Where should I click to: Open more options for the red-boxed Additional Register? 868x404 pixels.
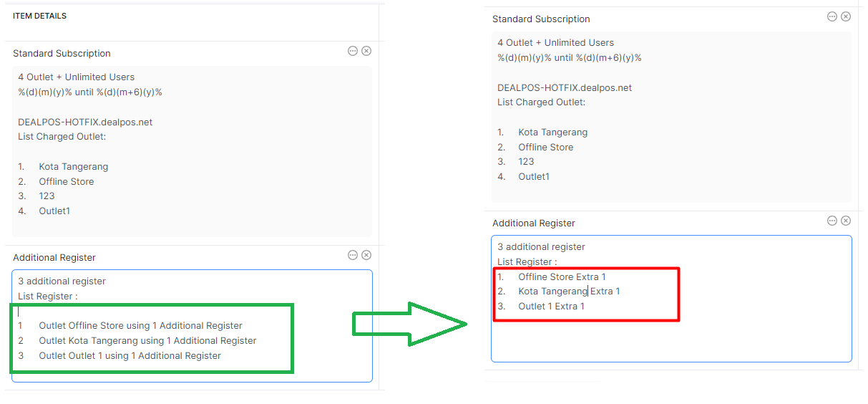click(832, 221)
